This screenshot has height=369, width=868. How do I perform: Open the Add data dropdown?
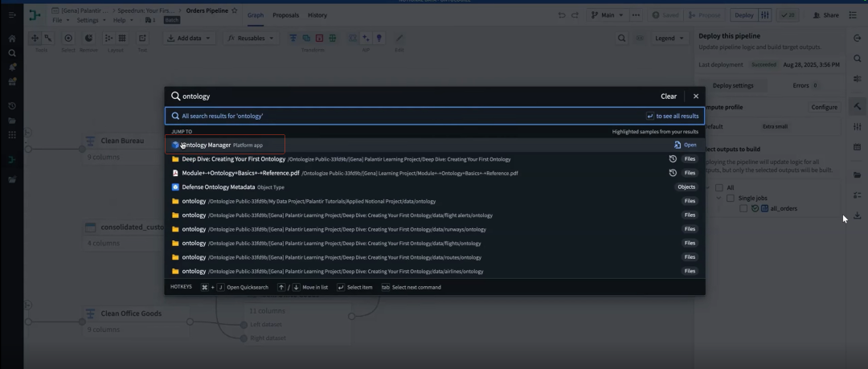[x=190, y=39]
